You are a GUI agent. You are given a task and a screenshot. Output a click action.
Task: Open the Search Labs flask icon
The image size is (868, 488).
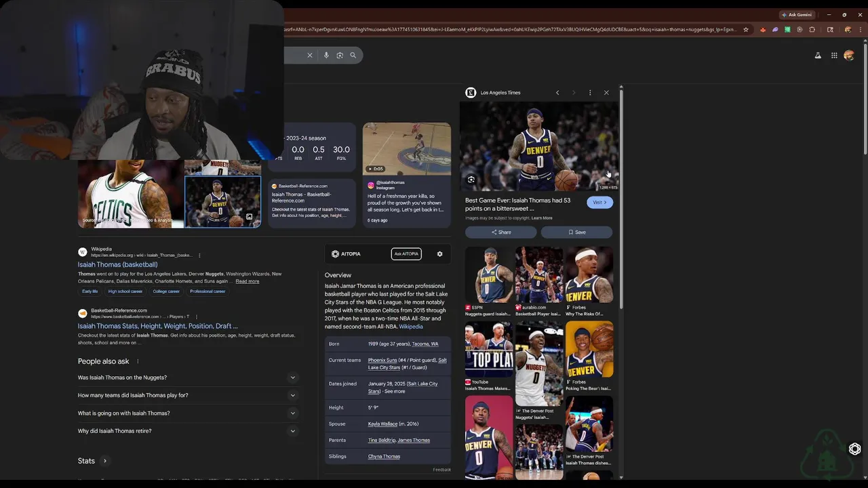(818, 56)
